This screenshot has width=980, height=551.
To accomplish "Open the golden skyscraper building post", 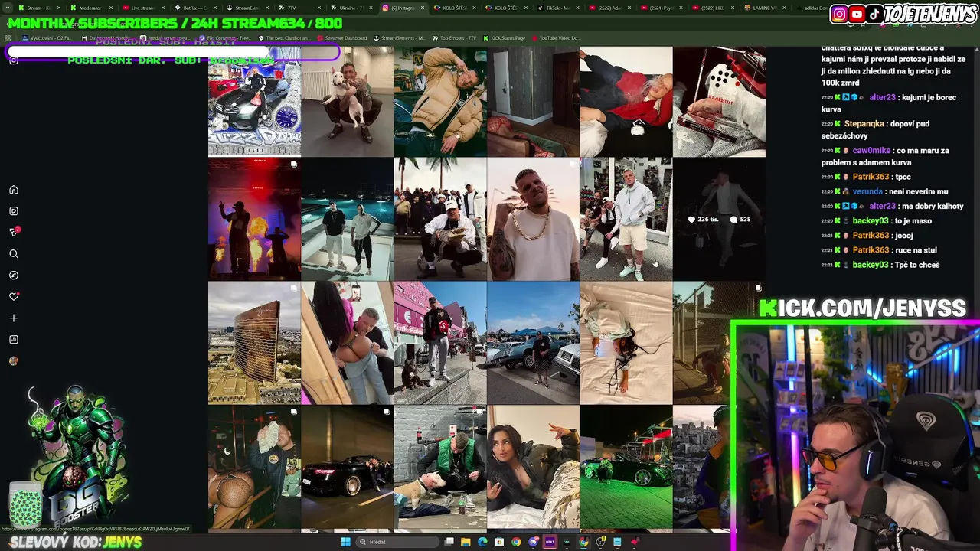I will [x=254, y=343].
